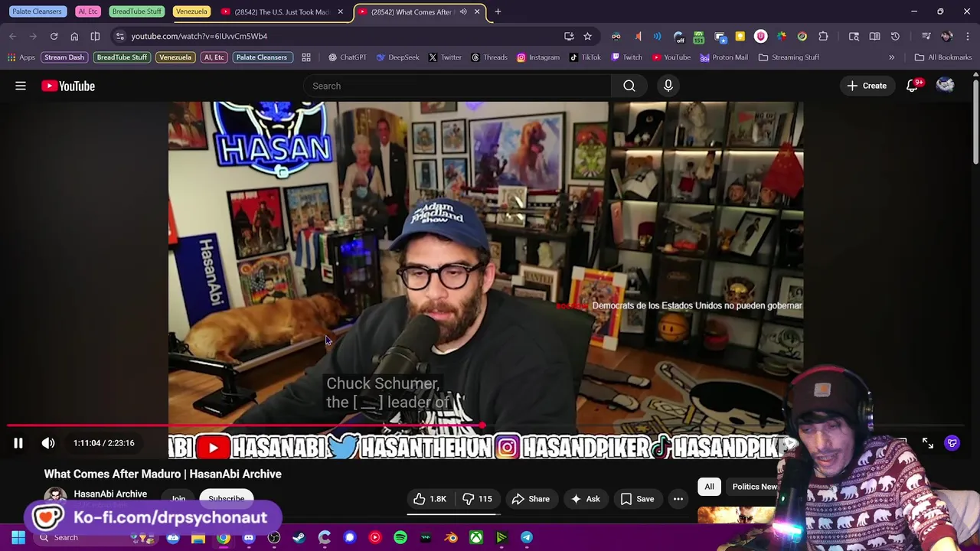Click the purple shield extension icon

(760, 36)
